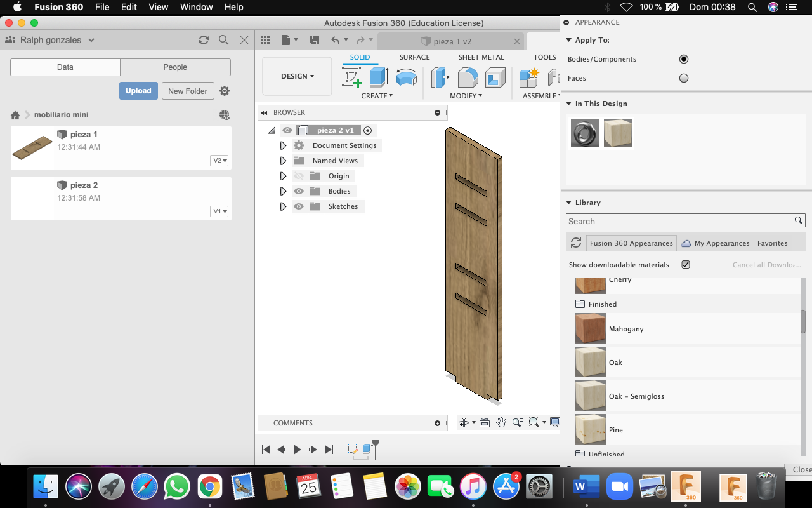Expand the Named Views tree node
812x508 pixels.
pos(284,161)
